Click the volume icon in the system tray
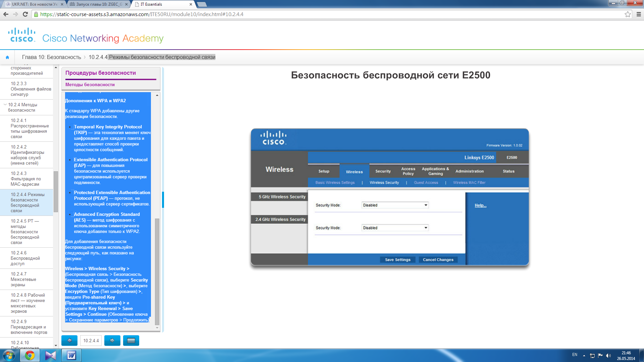The height and width of the screenshot is (362, 644). coord(608,356)
